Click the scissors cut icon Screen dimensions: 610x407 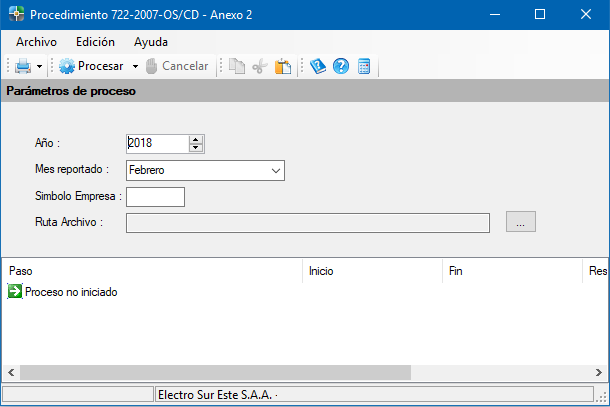click(260, 66)
